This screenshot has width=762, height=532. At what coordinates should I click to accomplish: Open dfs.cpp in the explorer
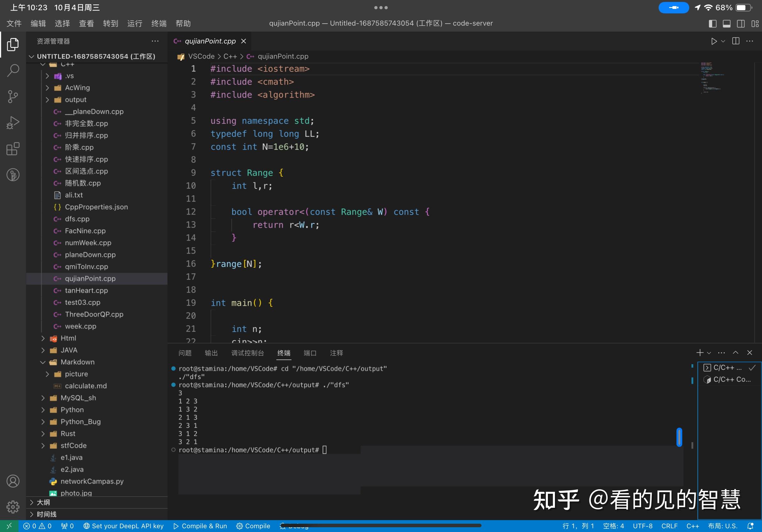(x=77, y=219)
